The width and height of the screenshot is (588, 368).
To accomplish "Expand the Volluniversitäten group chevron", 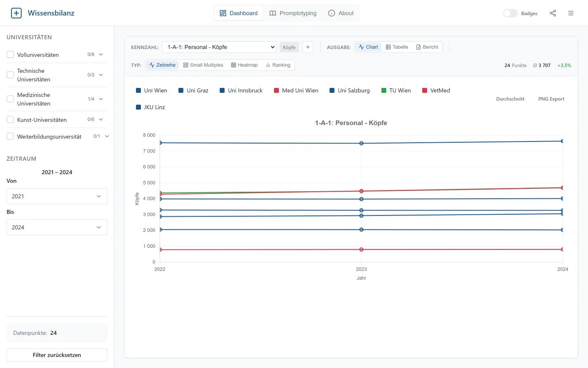I will [x=101, y=54].
